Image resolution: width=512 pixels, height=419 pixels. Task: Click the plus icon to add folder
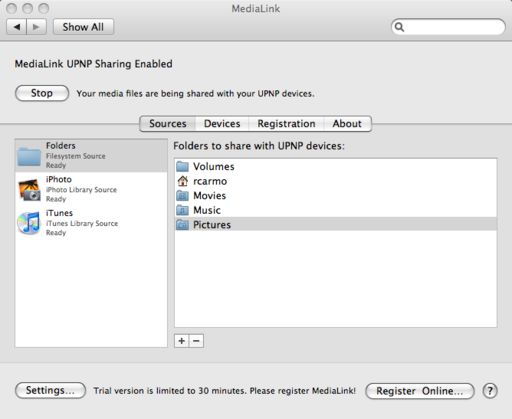coord(182,341)
